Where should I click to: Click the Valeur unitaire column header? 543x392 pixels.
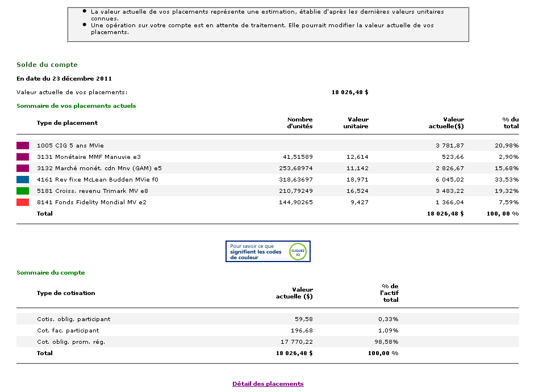pos(356,123)
